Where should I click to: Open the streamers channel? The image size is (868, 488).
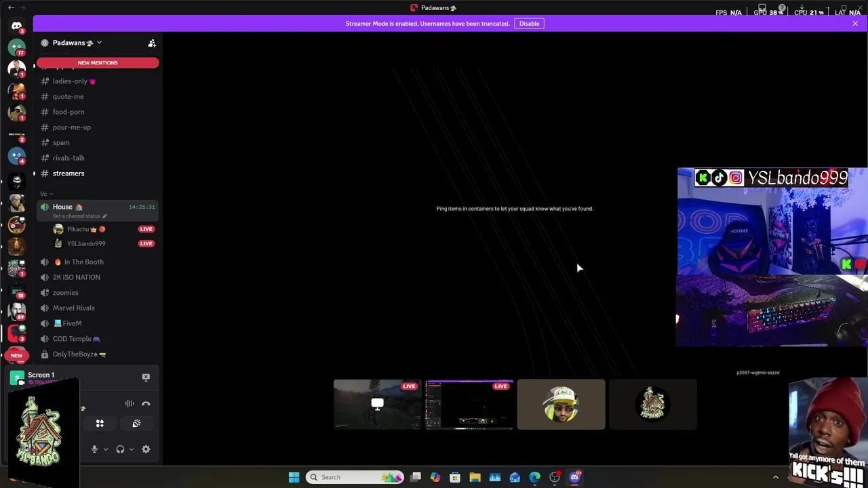[x=98, y=174]
